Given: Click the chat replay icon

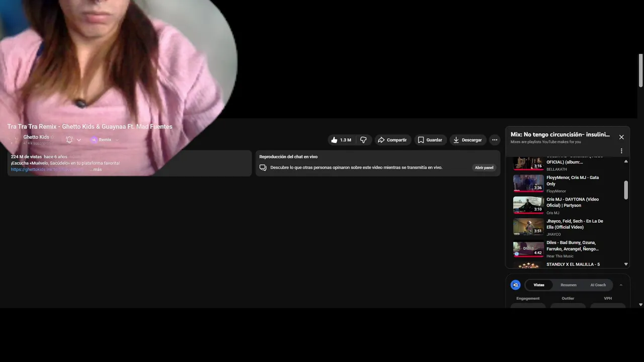Looking at the screenshot, I should pos(263,167).
